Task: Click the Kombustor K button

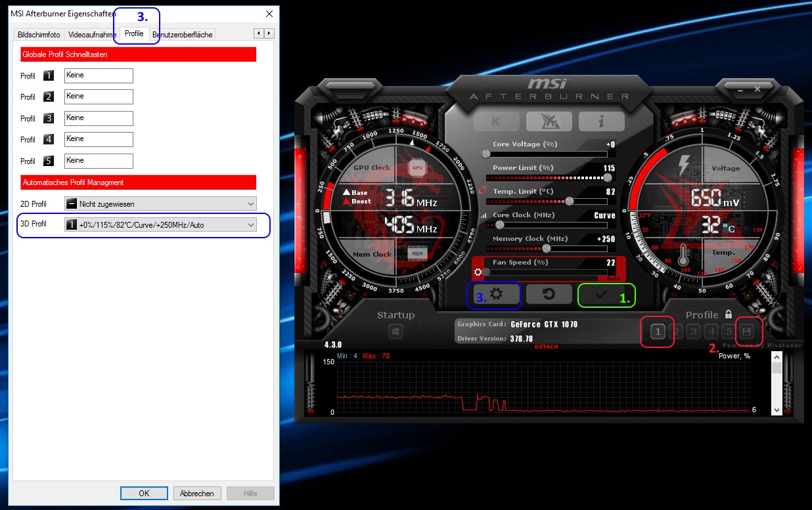Action: point(497,121)
